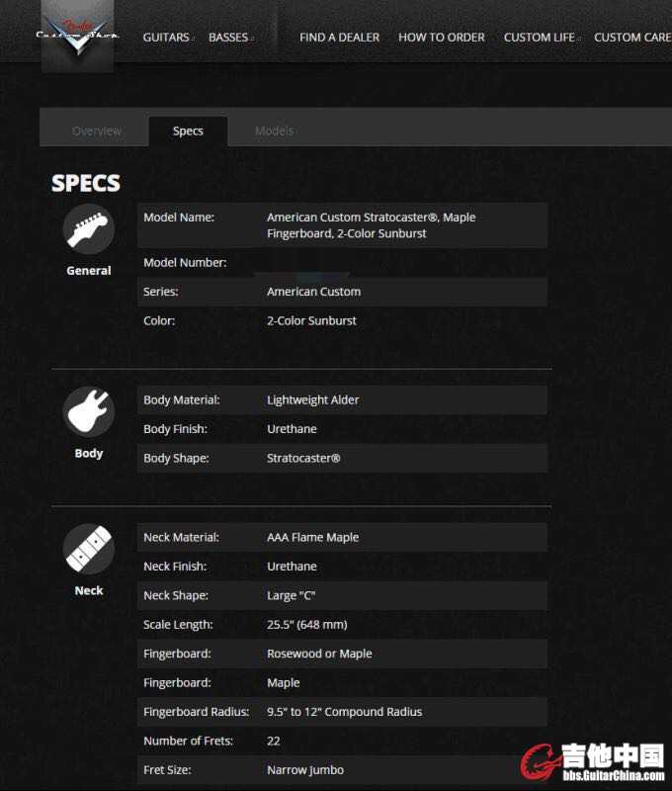Viewport: 672px width, 791px height.
Task: Expand the Basses dropdown menu
Action: click(x=229, y=38)
